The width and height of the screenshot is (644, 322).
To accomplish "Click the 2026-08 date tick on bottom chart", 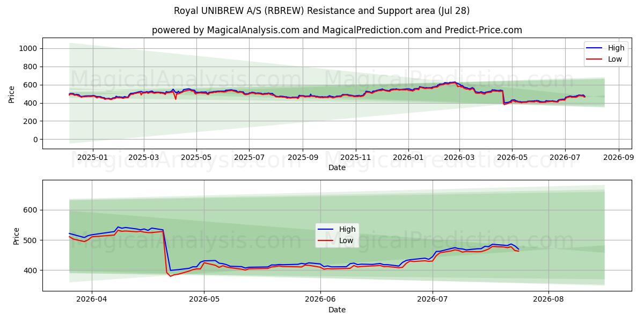I will [x=549, y=300].
